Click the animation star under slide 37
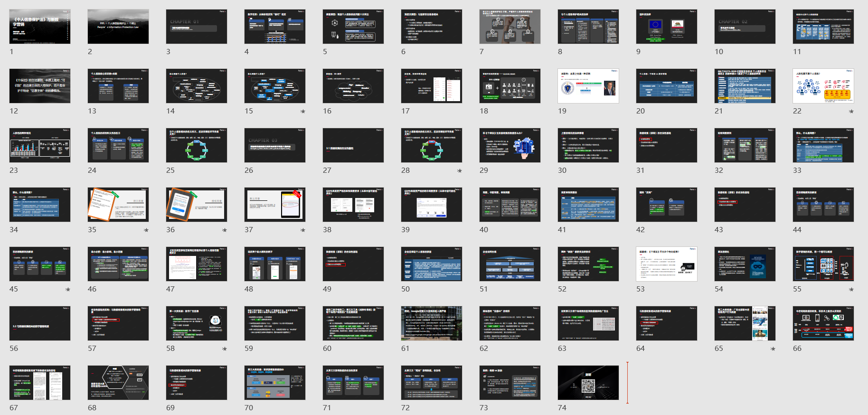 (303, 230)
